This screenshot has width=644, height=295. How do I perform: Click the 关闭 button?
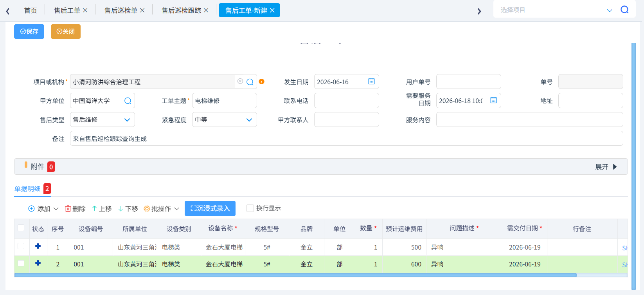click(x=66, y=32)
